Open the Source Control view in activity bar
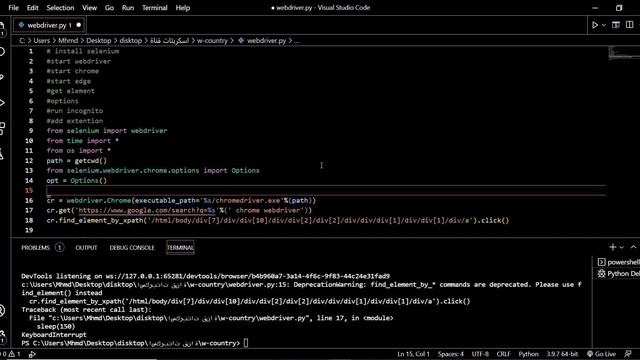The width and height of the screenshot is (640, 360). 2,77
